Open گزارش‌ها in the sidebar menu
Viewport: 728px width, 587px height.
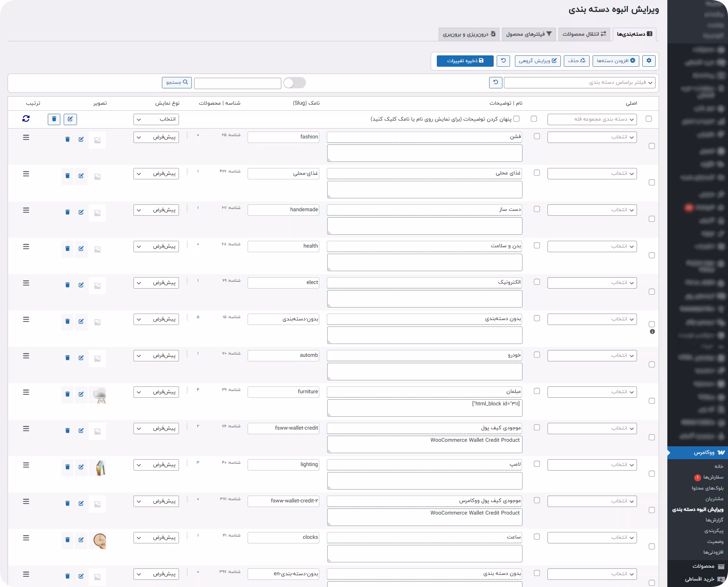click(x=714, y=520)
